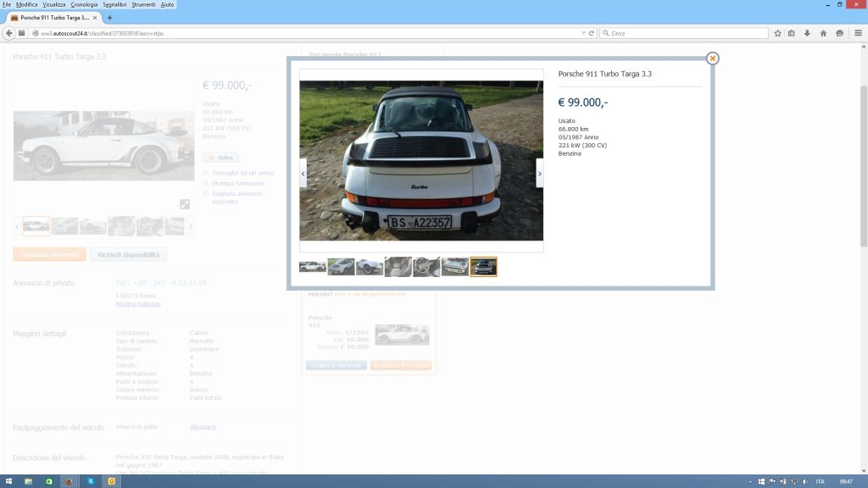This screenshot has height=488, width=868.
Task: Show hidden system tray icons
Action: point(751,482)
